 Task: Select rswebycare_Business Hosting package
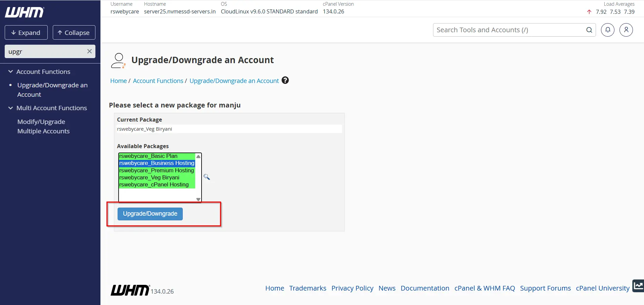(x=157, y=163)
